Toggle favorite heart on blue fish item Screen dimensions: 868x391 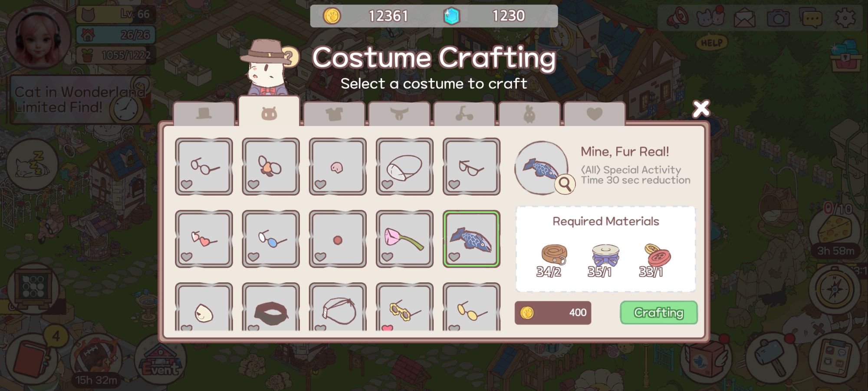454,257
